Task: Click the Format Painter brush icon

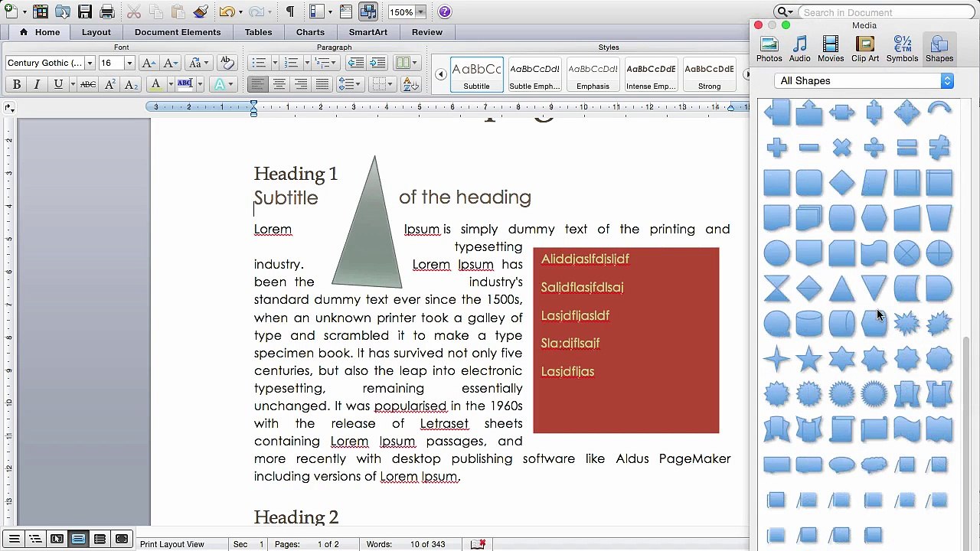Action: click(x=201, y=11)
